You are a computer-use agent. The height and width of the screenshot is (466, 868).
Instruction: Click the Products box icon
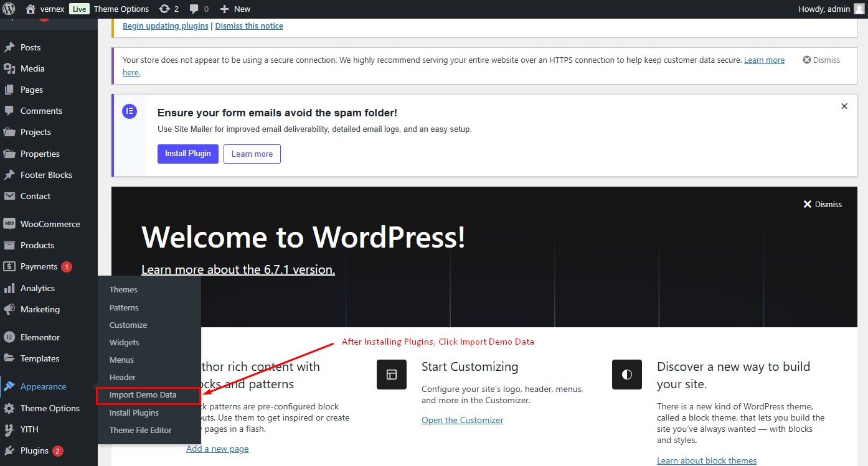click(x=9, y=245)
